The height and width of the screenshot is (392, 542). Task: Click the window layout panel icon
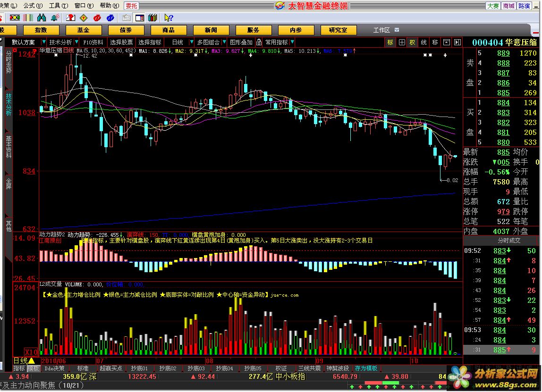140,17
